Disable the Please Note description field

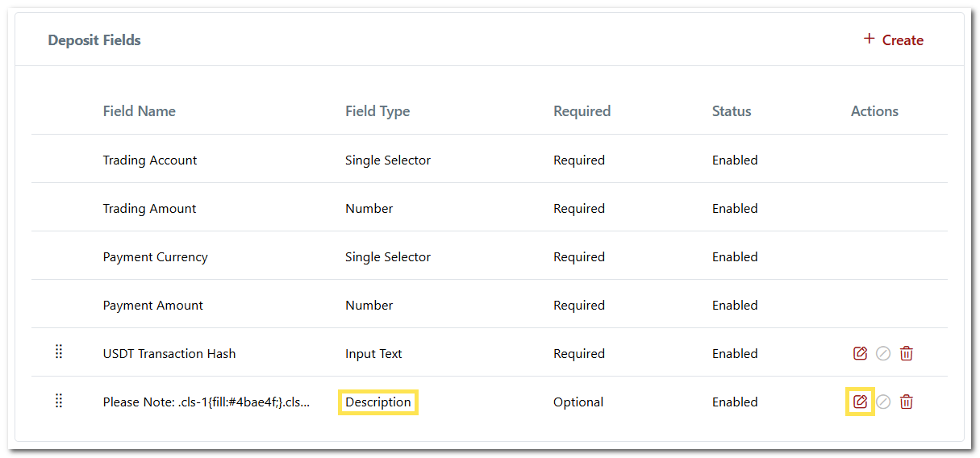[x=883, y=402]
